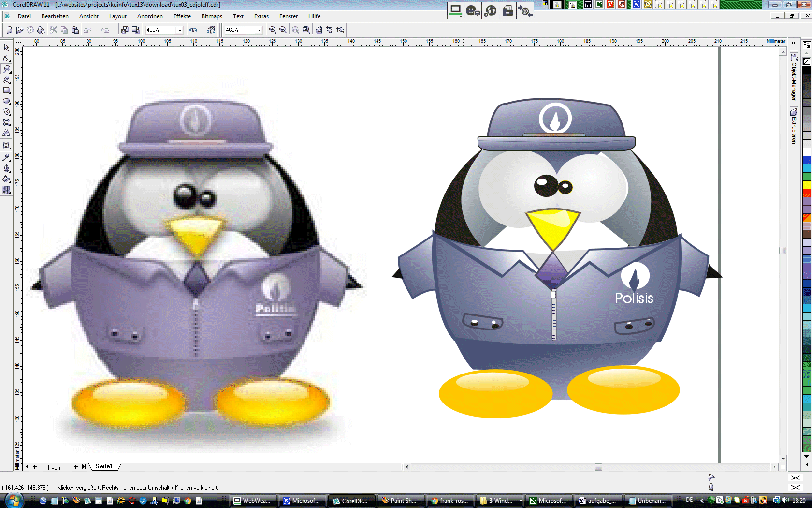Open the Anordnen menu
This screenshot has width=812, height=508.
tap(150, 16)
